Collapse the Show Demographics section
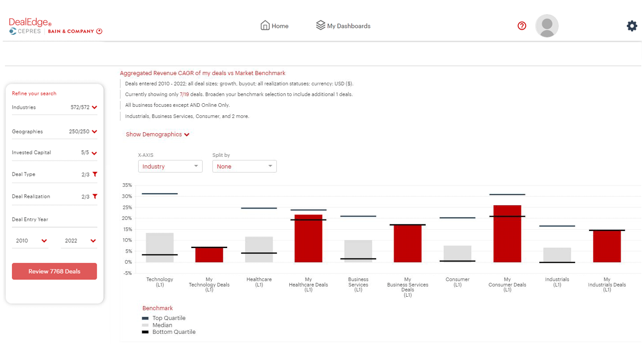The height and width of the screenshot is (362, 644). tap(157, 134)
